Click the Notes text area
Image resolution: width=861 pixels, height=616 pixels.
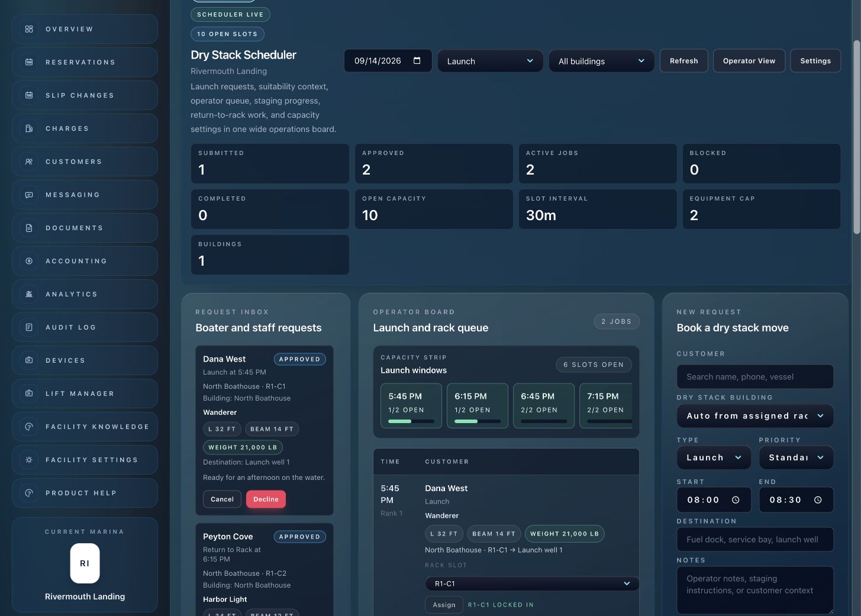(x=755, y=591)
